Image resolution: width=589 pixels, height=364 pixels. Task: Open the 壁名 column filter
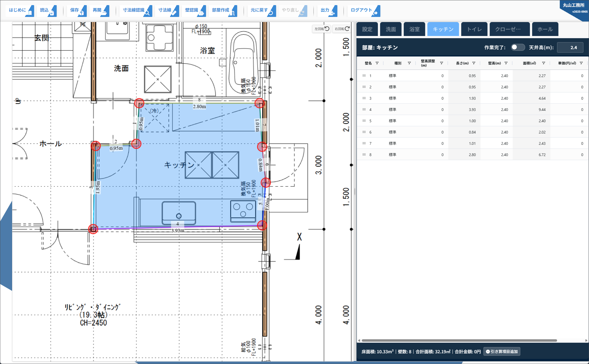[x=377, y=63]
